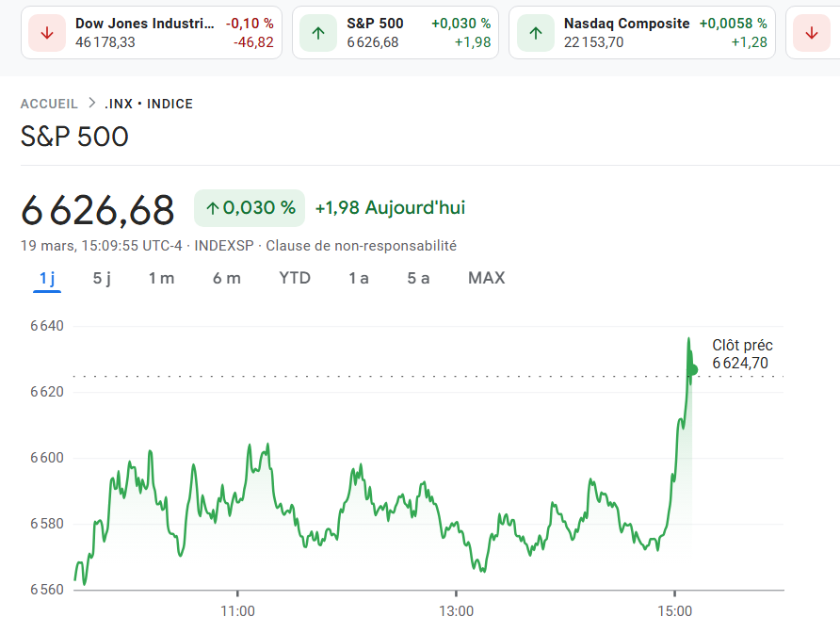This screenshot has width=840, height=633.
Task: Click the green up arrow on S&P 500 card
Action: tap(318, 33)
